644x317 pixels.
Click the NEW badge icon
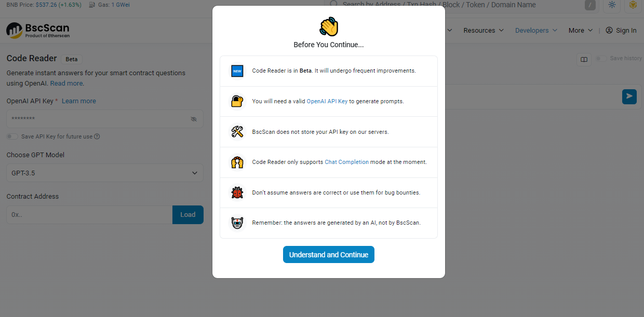point(237,71)
